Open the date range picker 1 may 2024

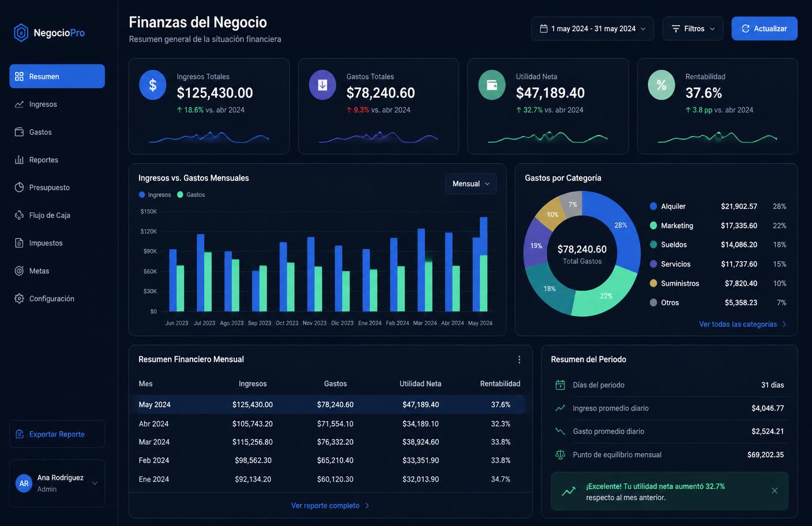[x=592, y=28]
